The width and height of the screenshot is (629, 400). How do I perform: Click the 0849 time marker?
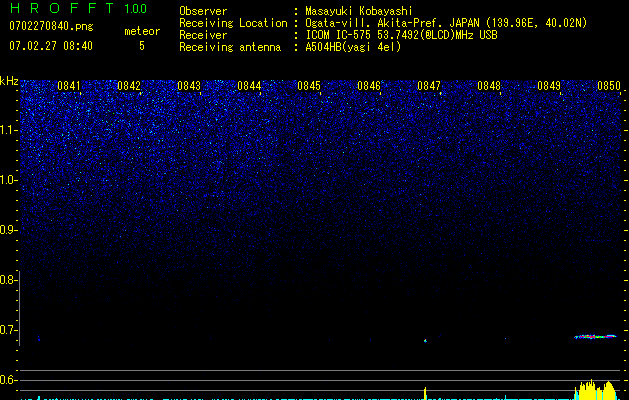pos(548,86)
